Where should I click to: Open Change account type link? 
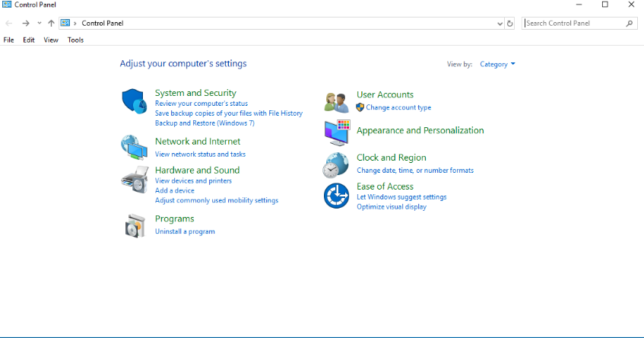398,107
